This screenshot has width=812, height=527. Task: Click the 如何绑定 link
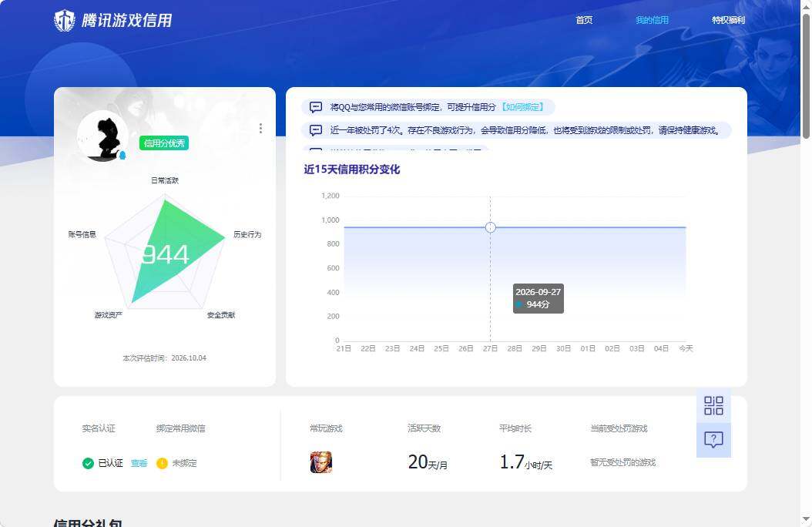tap(522, 107)
